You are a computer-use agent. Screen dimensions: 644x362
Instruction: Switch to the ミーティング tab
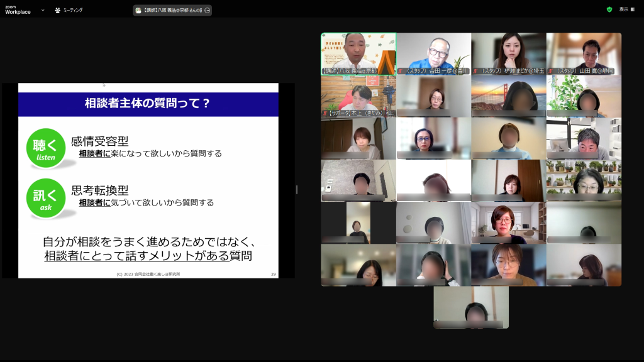(72, 10)
